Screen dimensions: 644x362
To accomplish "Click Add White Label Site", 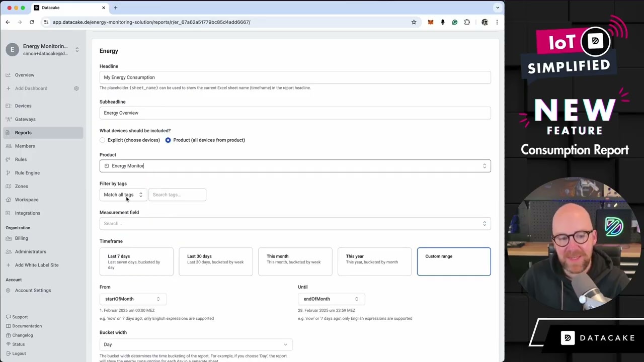I will pos(37,265).
